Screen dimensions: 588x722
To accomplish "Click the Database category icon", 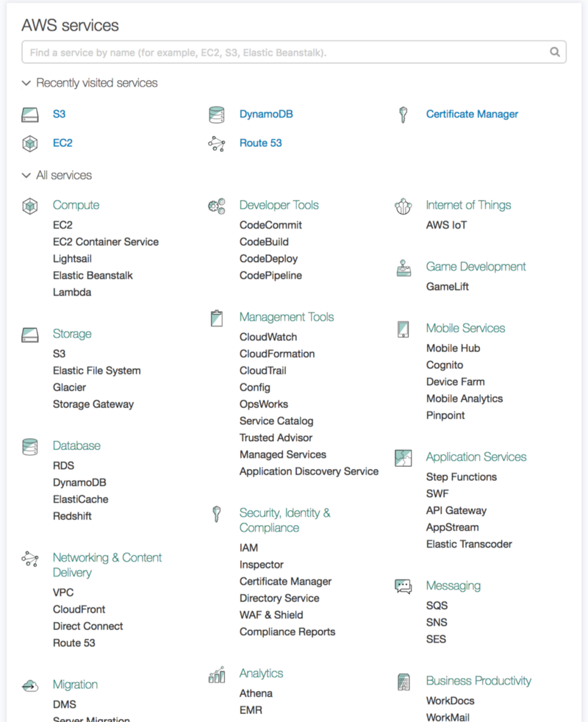I will pyautogui.click(x=30, y=446).
